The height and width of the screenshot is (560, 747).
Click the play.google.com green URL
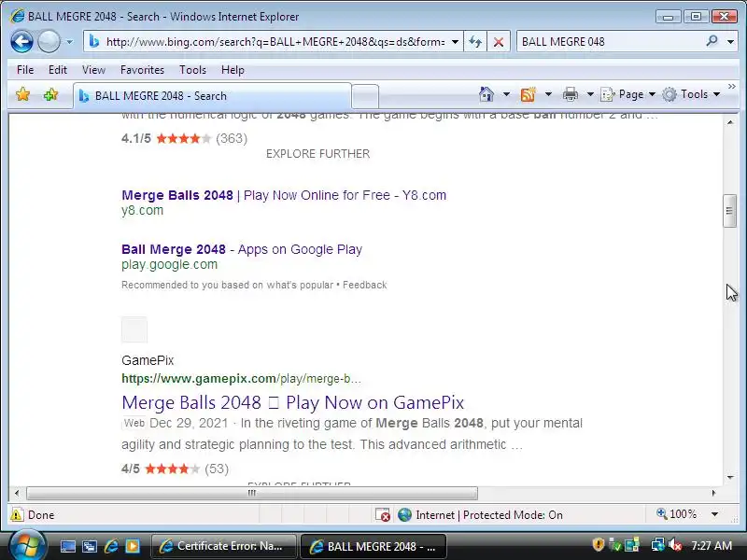tap(170, 265)
